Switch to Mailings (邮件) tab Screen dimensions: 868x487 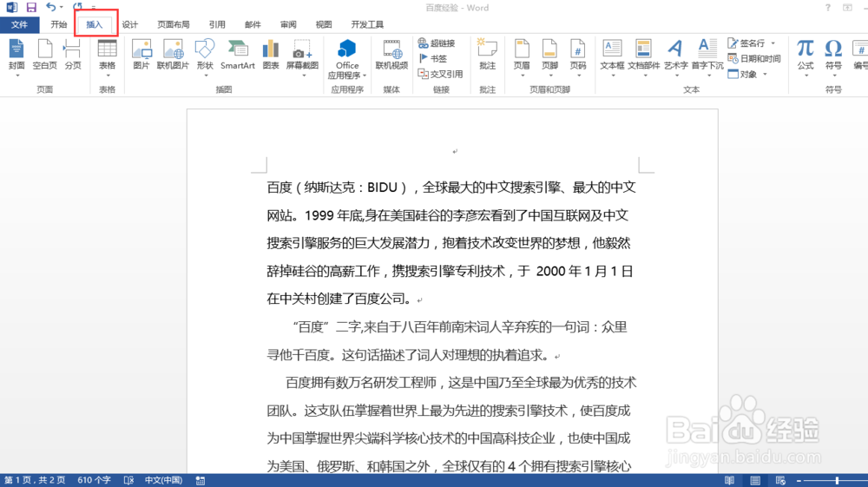pyautogui.click(x=253, y=25)
